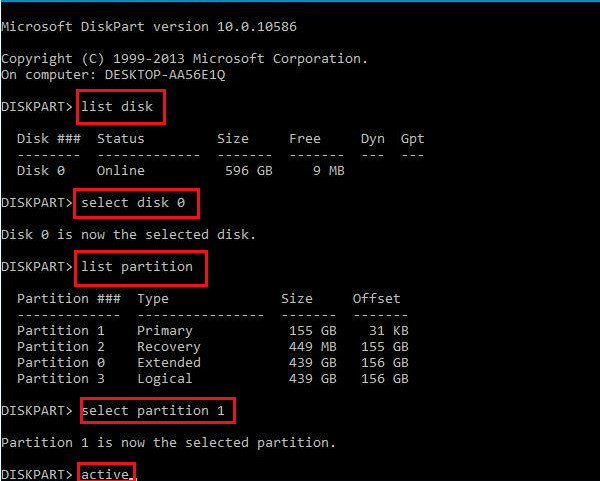Image resolution: width=600 pixels, height=481 pixels.
Task: Click the 'Gpt' column header
Action: click(x=412, y=139)
